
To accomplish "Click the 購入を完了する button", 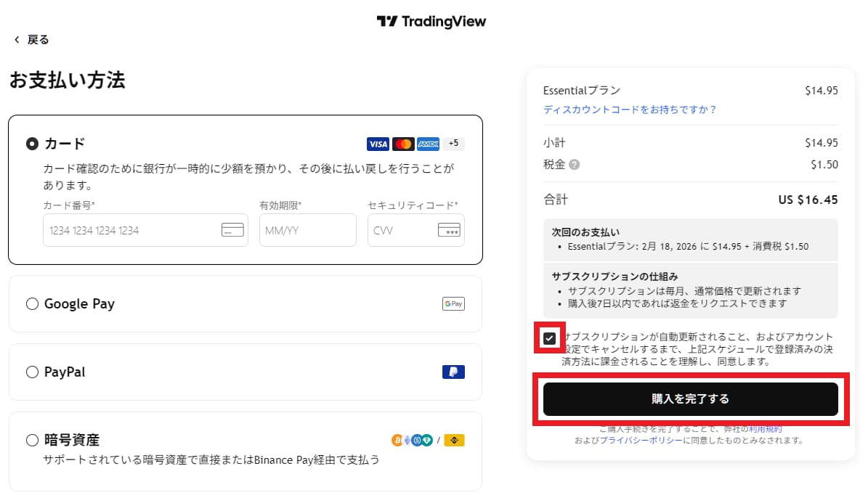I will coord(690,399).
